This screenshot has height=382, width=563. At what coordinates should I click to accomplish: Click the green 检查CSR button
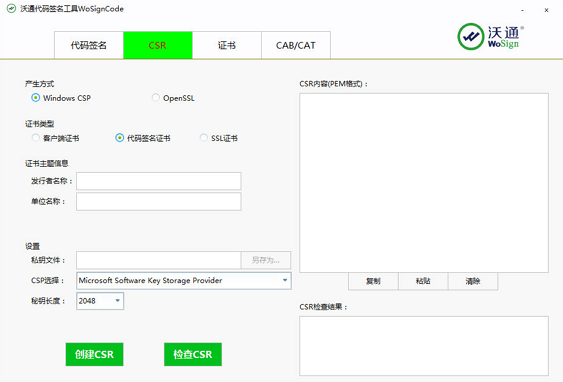pyautogui.click(x=193, y=354)
